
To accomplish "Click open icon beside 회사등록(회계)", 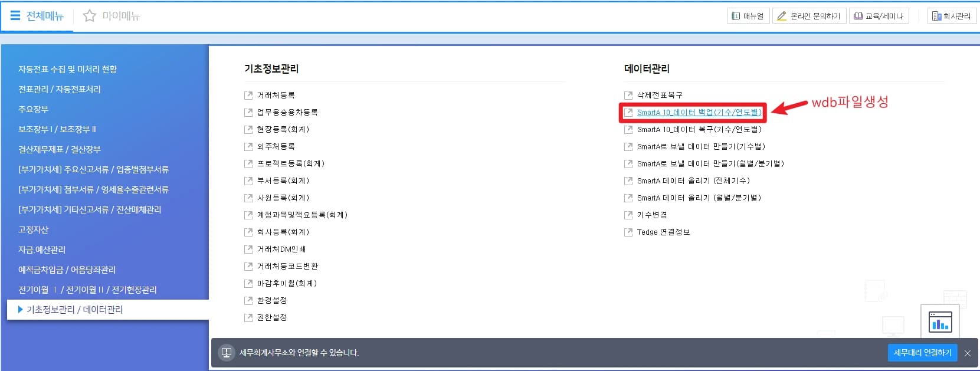I will [248, 232].
